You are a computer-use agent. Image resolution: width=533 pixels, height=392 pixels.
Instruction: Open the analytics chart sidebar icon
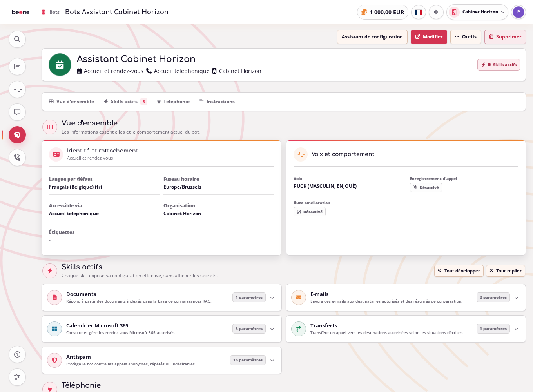click(17, 67)
